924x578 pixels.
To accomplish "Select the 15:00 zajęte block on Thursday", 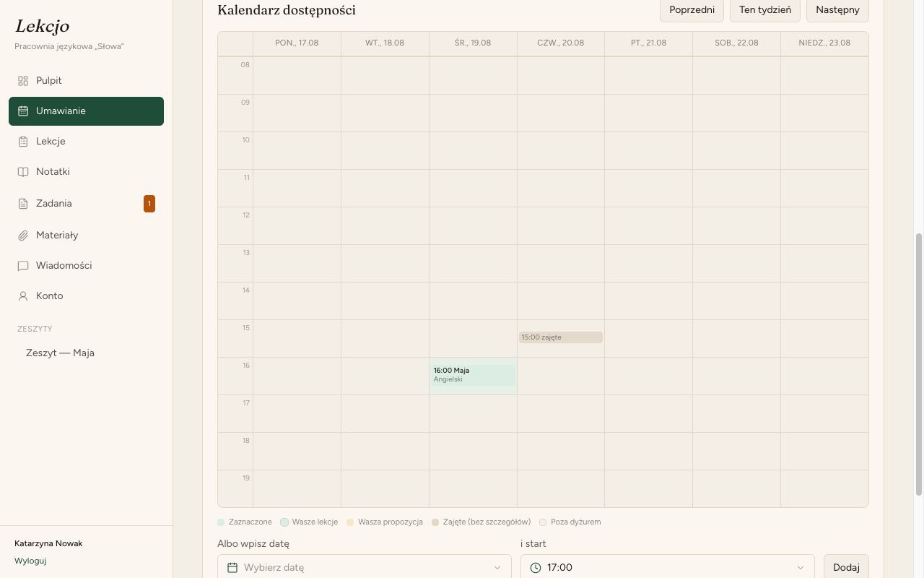I will (561, 337).
